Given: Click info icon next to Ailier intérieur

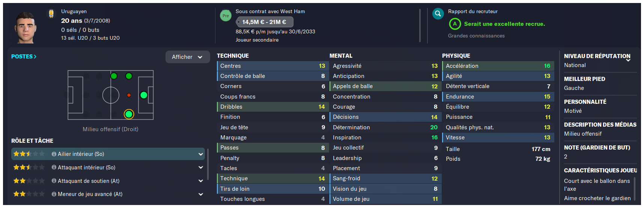Looking at the screenshot, I should 54,154.
